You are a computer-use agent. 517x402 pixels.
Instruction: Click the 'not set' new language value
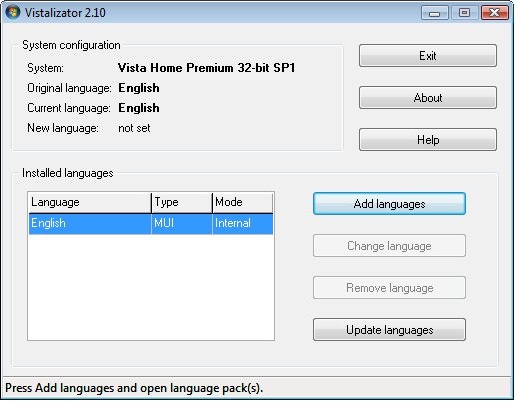pos(134,128)
